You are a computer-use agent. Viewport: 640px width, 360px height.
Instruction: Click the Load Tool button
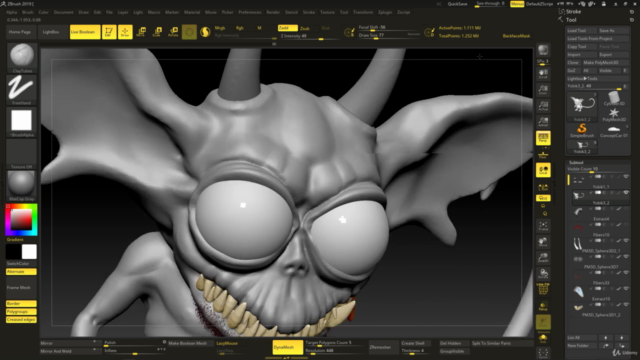[581, 31]
